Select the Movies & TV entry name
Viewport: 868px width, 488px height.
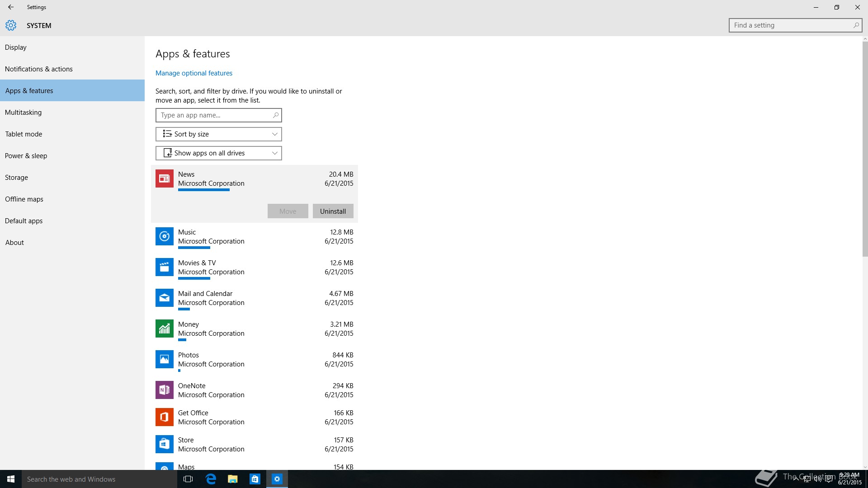coord(197,263)
